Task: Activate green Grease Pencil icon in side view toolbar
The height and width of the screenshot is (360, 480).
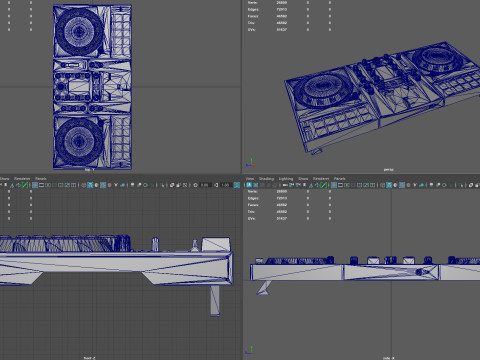Action: [323, 185]
